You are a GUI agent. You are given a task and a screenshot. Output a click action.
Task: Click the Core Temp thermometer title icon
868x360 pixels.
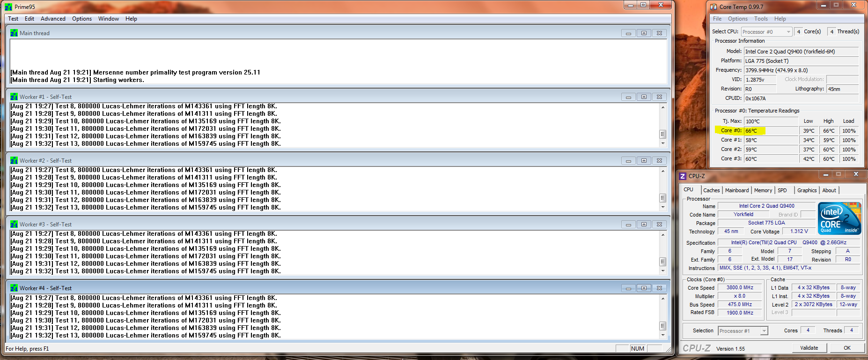tap(714, 7)
